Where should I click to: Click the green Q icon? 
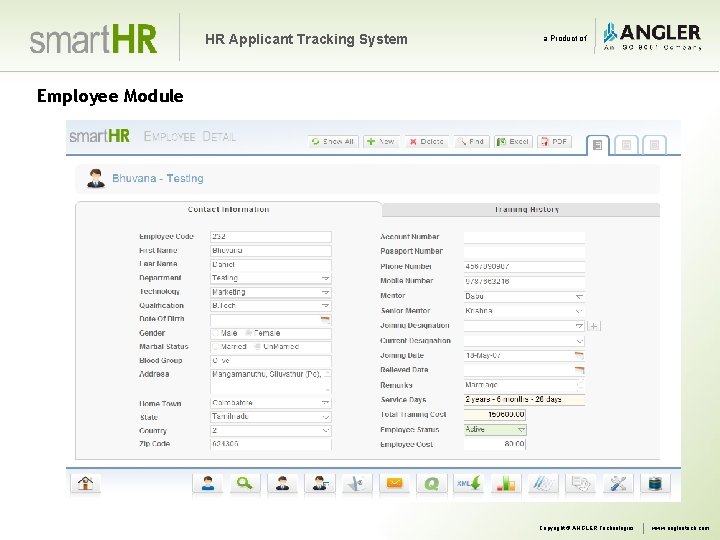[x=431, y=484]
